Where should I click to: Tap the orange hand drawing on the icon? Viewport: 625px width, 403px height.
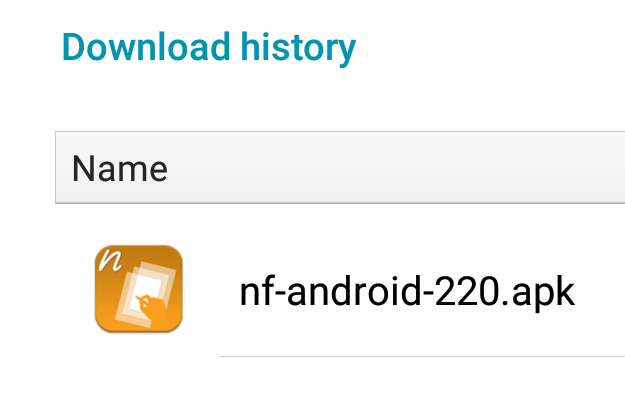(154, 308)
